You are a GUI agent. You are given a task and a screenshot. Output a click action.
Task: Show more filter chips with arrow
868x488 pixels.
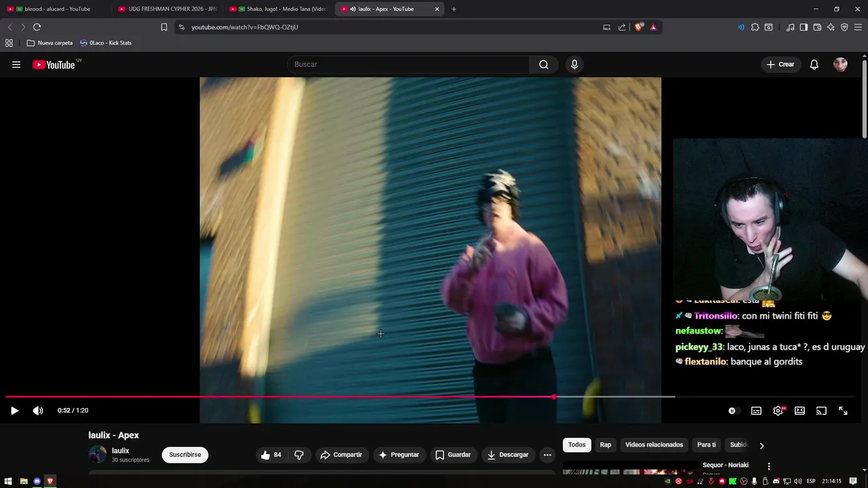tap(762, 445)
